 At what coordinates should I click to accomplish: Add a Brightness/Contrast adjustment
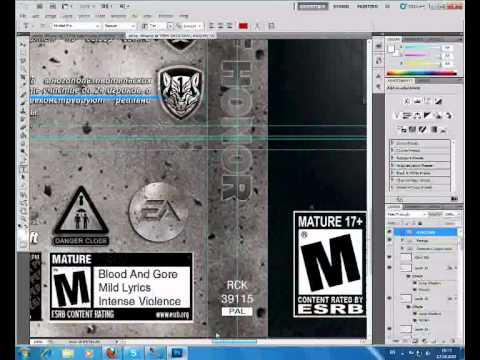click(x=407, y=101)
